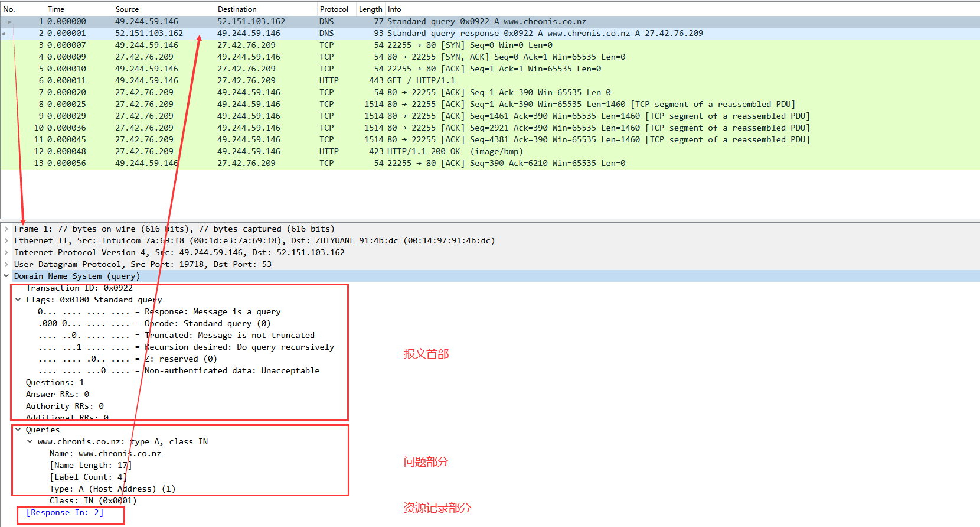Screen dimensions: 980x527
Task: Collapse www.chronis.co.nz type A query node
Action: coord(30,441)
